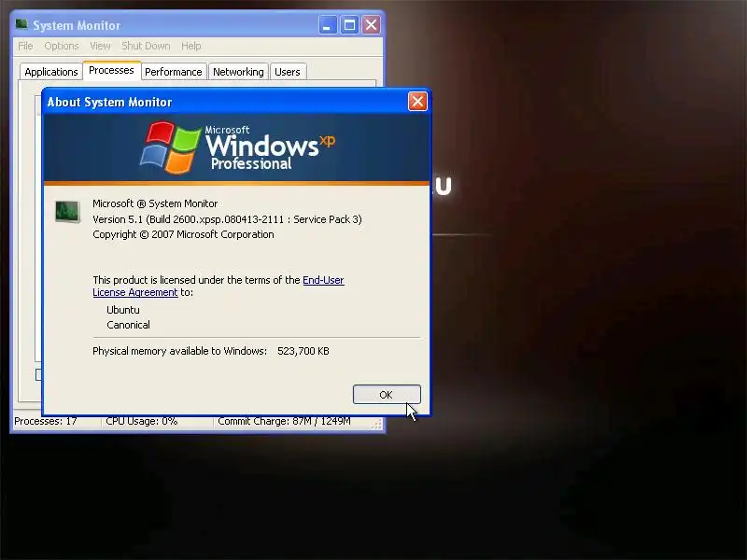The width and height of the screenshot is (747, 560).
Task: Close the About System Monitor dialog
Action: tap(417, 102)
